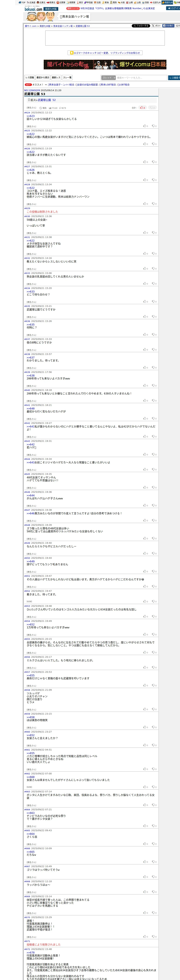Select the 大阪 region icon
Viewport: 180px width, 980px height.
coord(121,2)
